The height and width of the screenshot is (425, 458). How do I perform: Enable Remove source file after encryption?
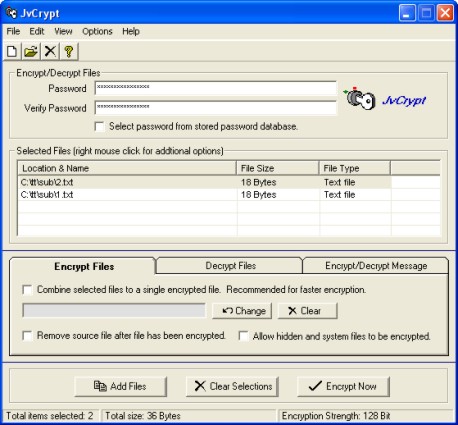tap(27, 336)
